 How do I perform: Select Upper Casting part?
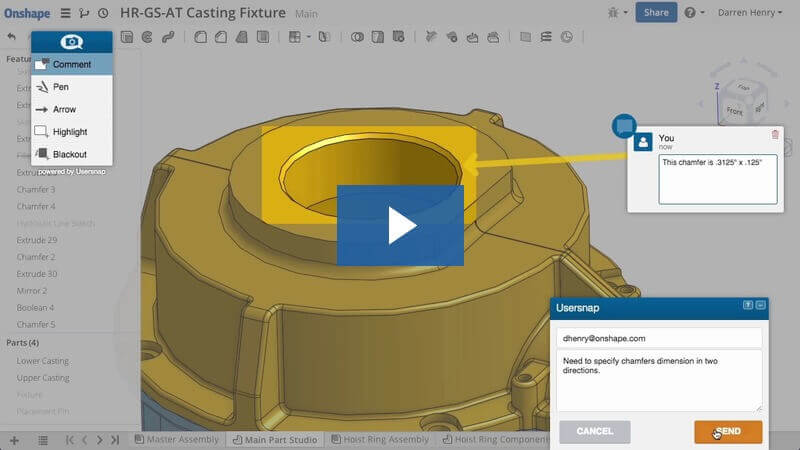43,378
